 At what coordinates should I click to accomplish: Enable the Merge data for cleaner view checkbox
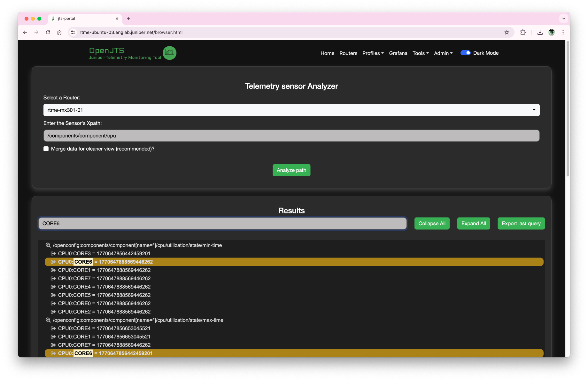(46, 149)
